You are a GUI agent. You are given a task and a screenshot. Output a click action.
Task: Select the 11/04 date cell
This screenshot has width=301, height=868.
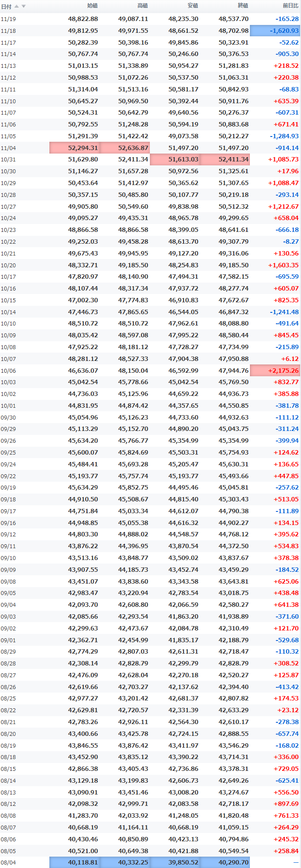(x=8, y=148)
